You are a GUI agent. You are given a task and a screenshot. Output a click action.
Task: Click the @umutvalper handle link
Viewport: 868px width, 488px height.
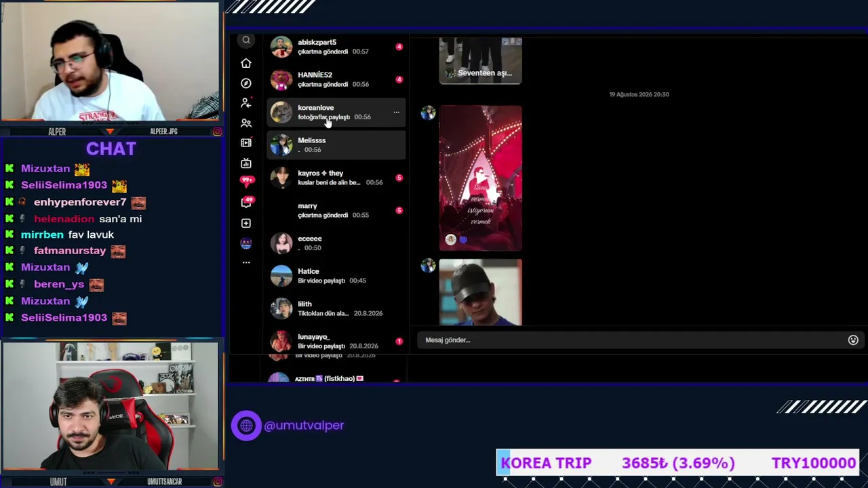tap(304, 426)
